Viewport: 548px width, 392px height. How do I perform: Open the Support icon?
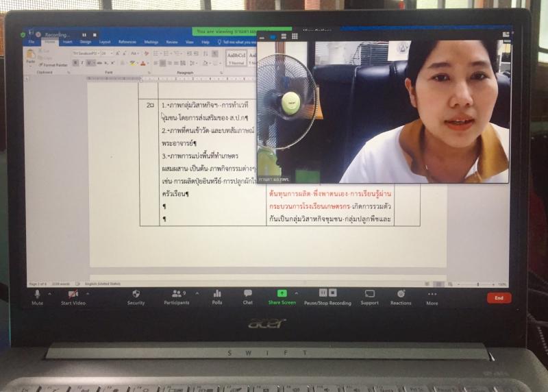(x=369, y=297)
